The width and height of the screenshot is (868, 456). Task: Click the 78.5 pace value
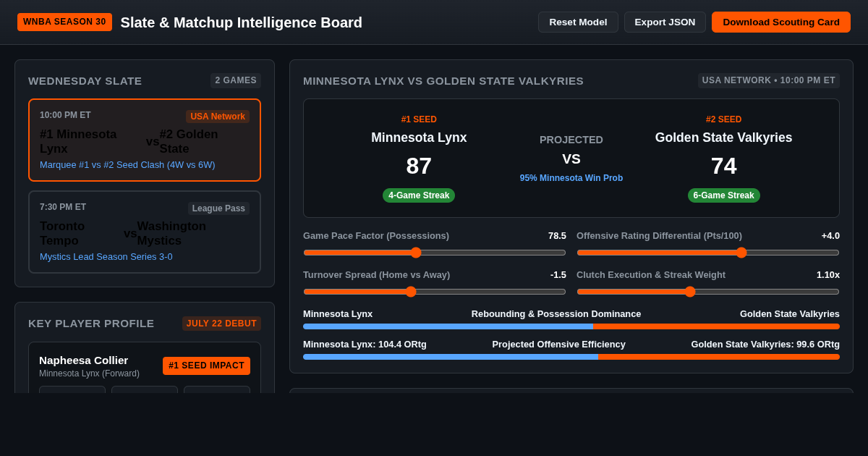557,236
